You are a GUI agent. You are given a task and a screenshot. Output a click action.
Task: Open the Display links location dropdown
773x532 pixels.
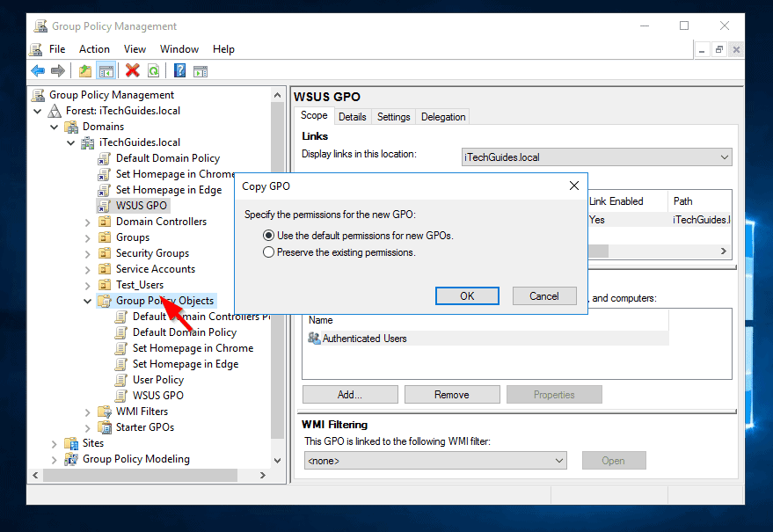pyautogui.click(x=725, y=157)
